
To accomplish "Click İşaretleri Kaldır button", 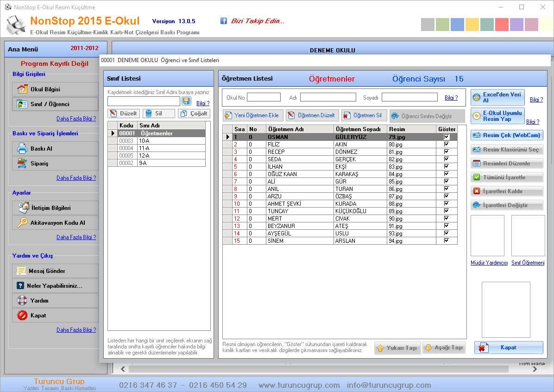I will tap(507, 191).
